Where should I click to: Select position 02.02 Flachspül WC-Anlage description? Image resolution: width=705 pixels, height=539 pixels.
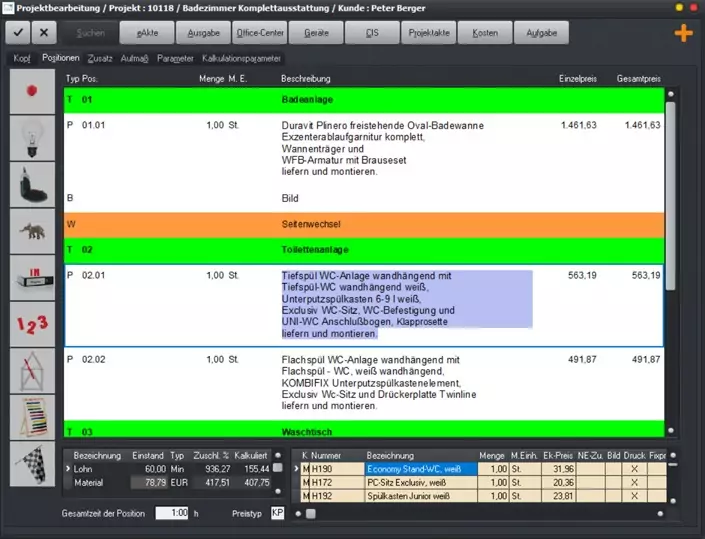point(379,383)
